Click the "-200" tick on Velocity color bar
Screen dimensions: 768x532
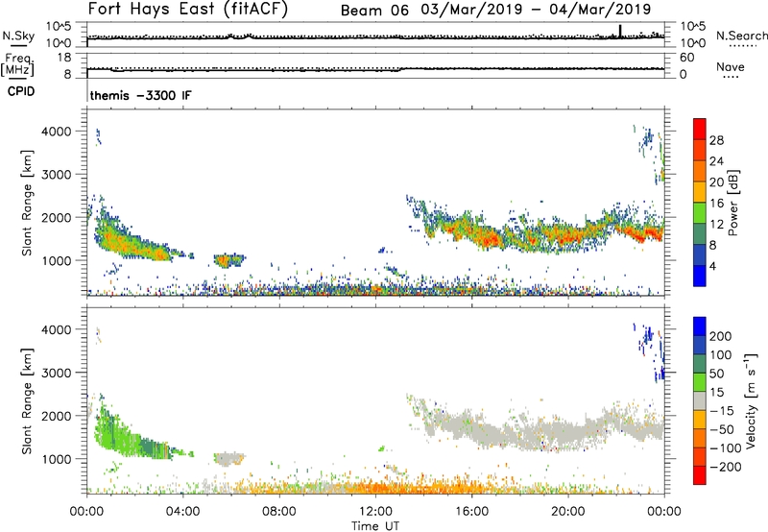tap(725, 467)
